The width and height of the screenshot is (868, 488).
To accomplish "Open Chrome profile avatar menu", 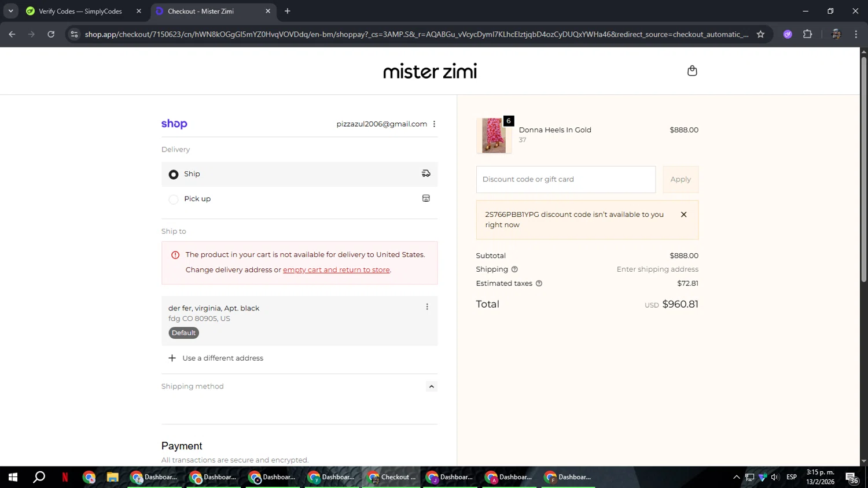I will [x=836, y=34].
